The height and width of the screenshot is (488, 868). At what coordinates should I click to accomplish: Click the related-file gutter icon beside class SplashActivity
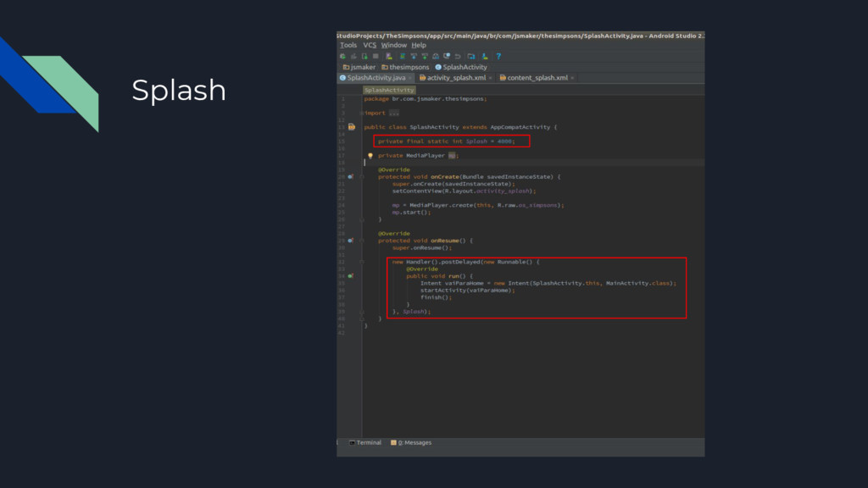tap(352, 127)
